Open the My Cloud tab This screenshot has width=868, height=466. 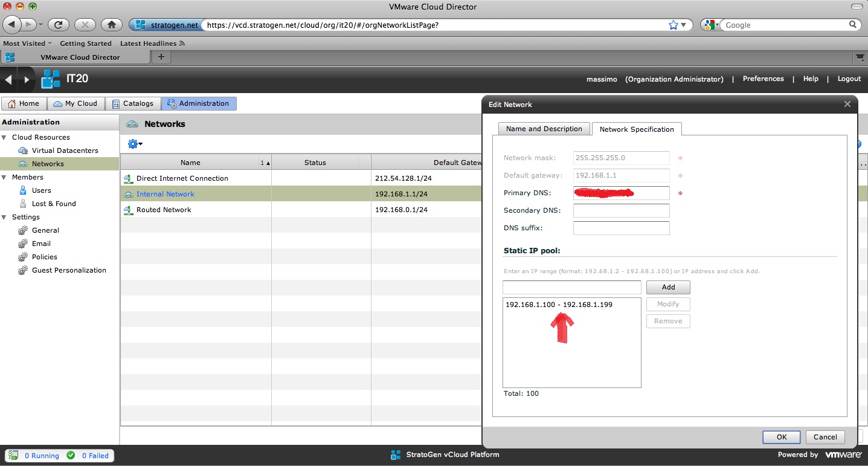coord(76,103)
